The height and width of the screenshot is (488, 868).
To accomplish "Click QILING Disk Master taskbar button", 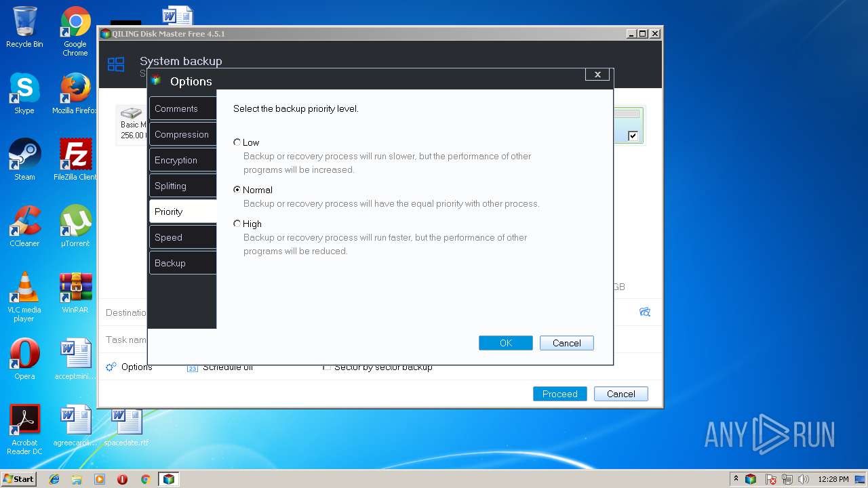I will click(x=169, y=479).
